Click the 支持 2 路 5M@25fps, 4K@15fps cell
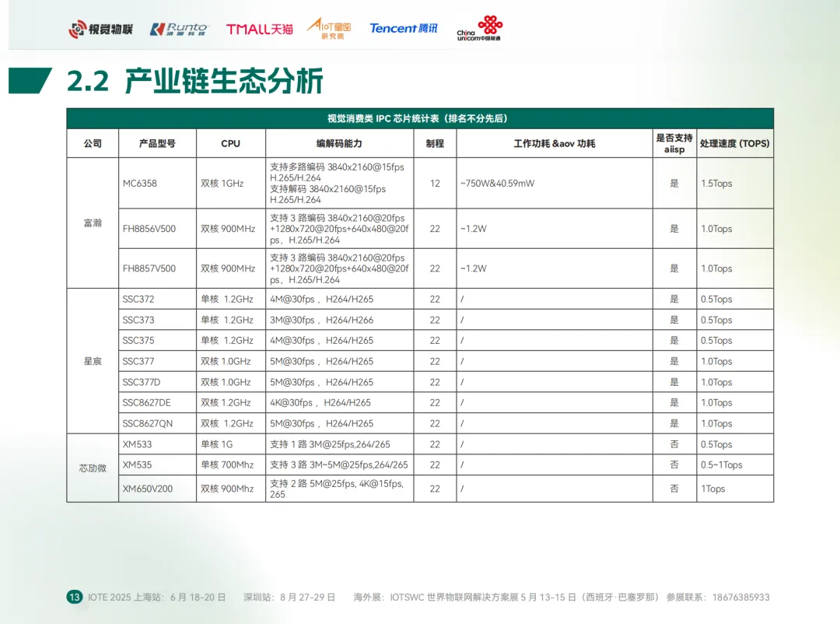 pos(340,489)
